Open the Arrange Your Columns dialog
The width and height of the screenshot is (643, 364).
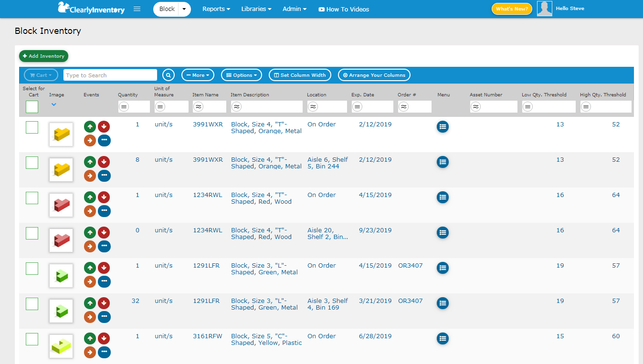tap(374, 75)
